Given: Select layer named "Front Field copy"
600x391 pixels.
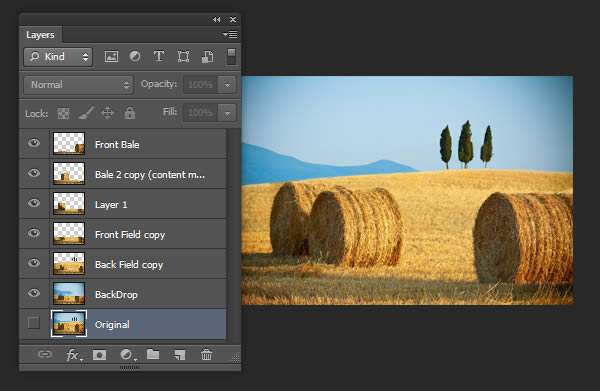Looking at the screenshot, I should point(130,235).
